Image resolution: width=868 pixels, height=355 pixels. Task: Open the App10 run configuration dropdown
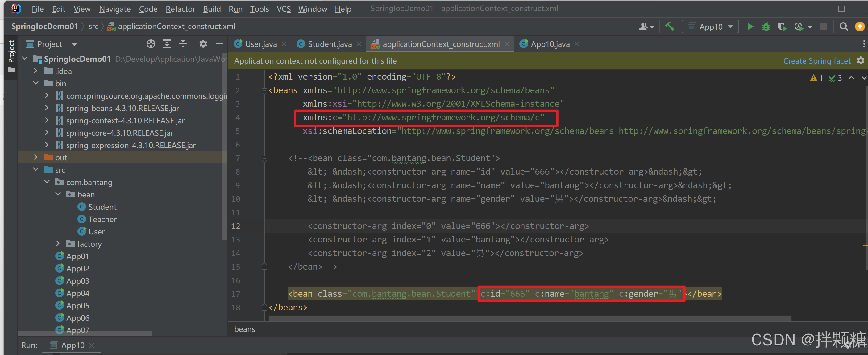point(710,27)
